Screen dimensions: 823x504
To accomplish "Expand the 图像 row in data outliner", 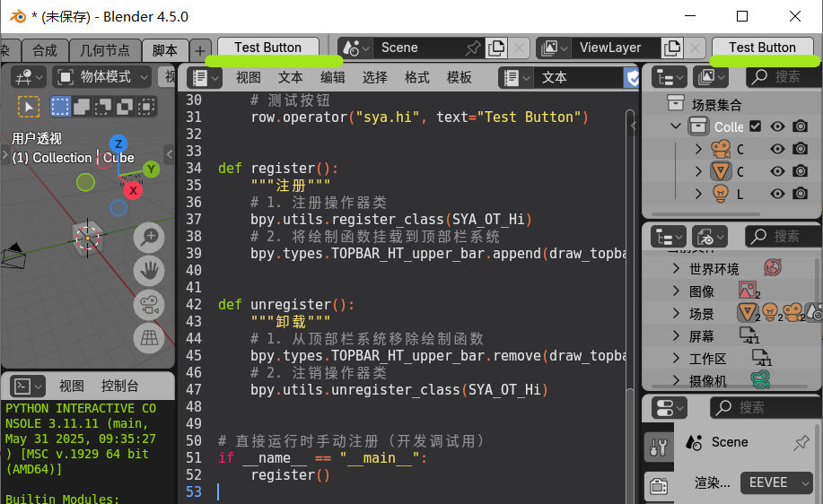I will point(676,291).
